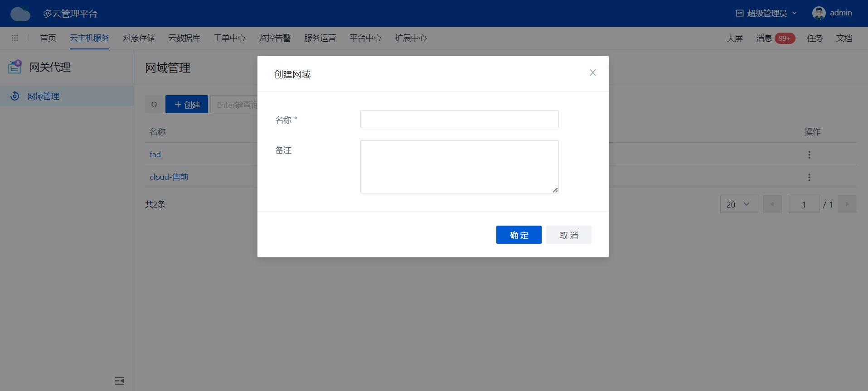The width and height of the screenshot is (868, 391).
Task: Click the cloud platform logo icon
Action: (20, 14)
